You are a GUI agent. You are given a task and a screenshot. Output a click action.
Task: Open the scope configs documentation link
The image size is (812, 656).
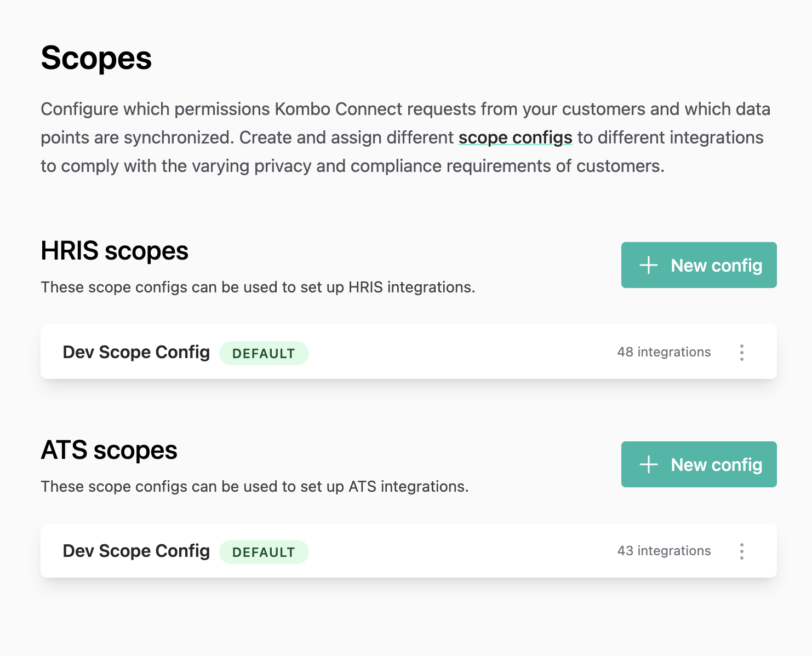(x=515, y=137)
